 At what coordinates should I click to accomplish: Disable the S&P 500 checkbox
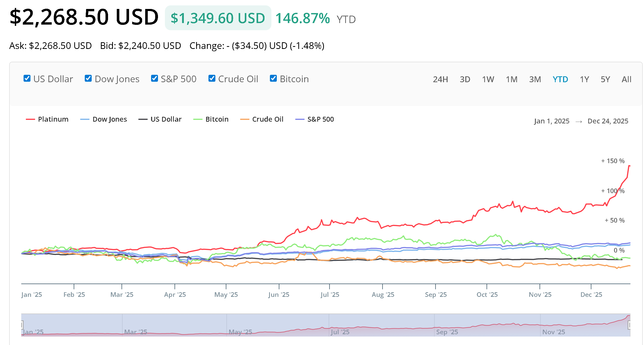coord(154,78)
